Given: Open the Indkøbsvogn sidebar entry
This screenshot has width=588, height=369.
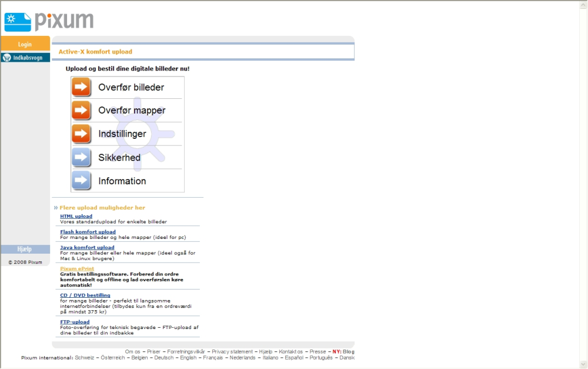Looking at the screenshot, I should tap(25, 58).
